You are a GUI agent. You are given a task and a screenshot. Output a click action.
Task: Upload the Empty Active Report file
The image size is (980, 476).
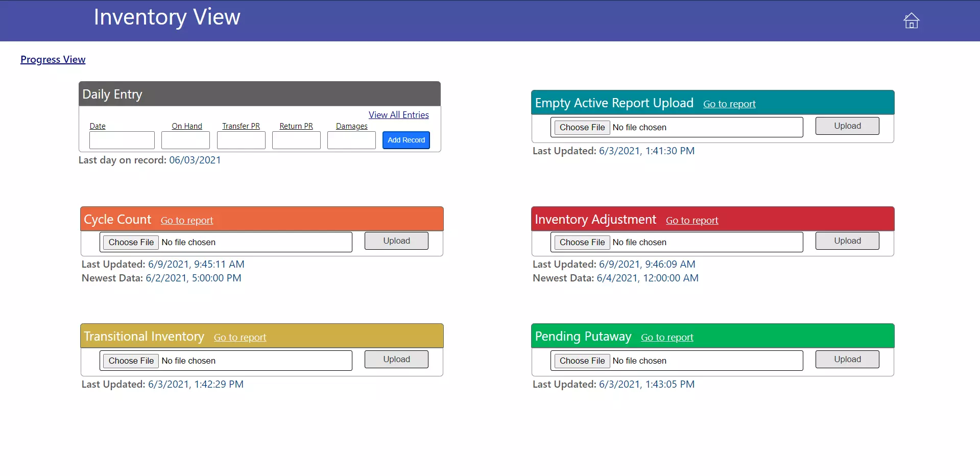[x=847, y=126]
